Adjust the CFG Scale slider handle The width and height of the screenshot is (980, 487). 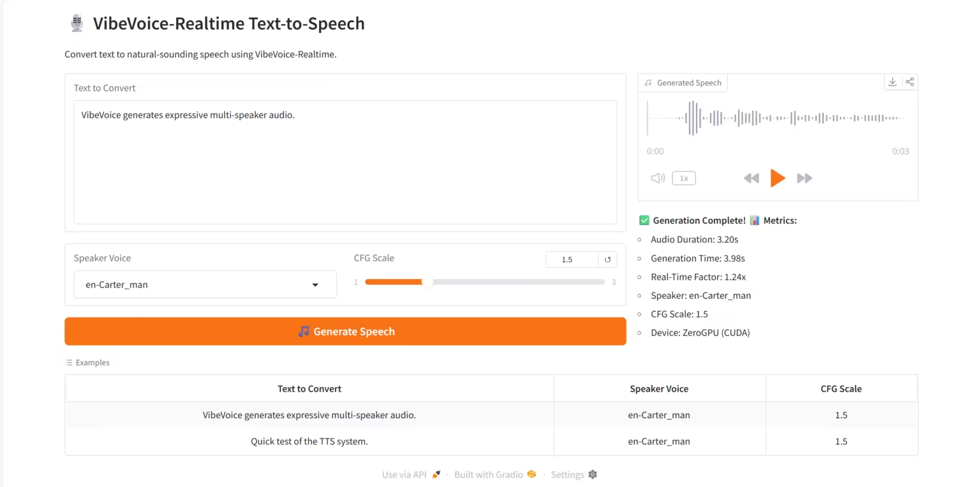coord(427,282)
